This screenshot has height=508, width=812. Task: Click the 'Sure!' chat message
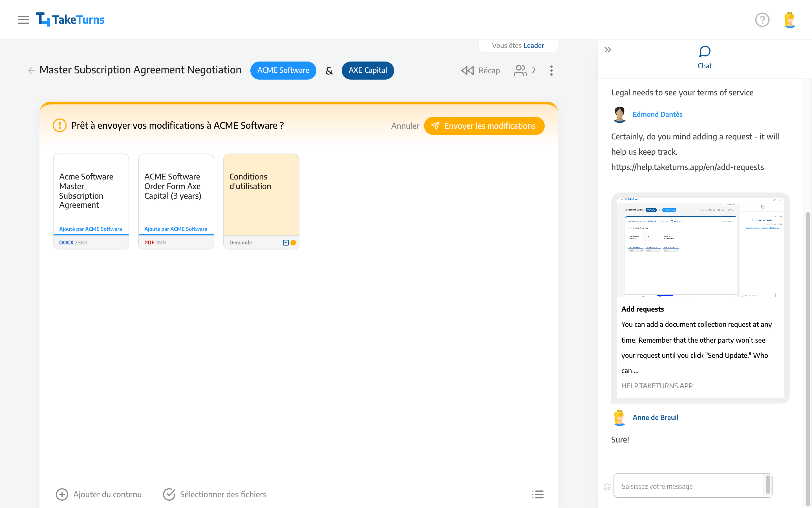tap(620, 439)
